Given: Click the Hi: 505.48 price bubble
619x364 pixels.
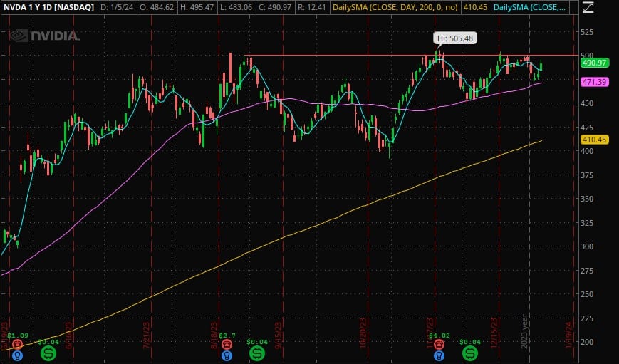Looking at the screenshot, I should [455, 38].
